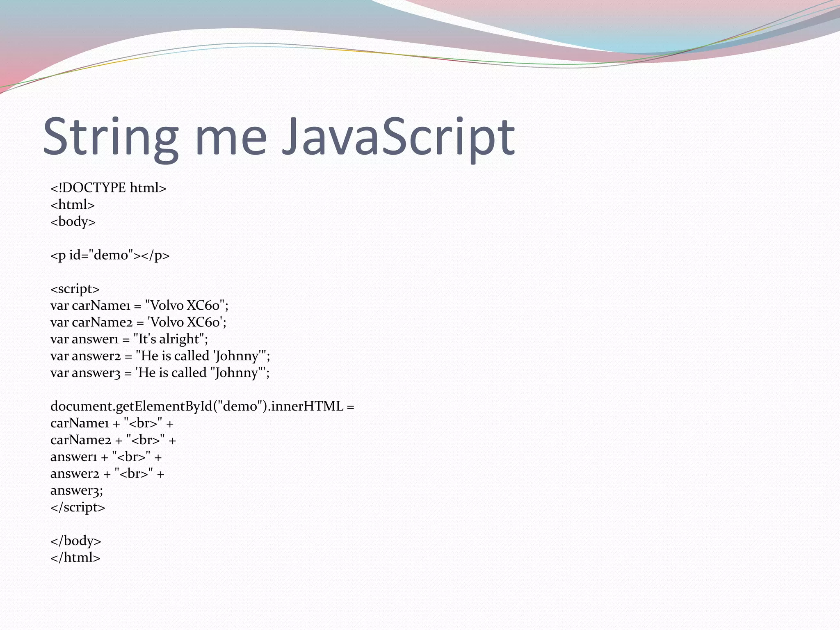Click the closing '</html>' tag line

[x=75, y=558]
